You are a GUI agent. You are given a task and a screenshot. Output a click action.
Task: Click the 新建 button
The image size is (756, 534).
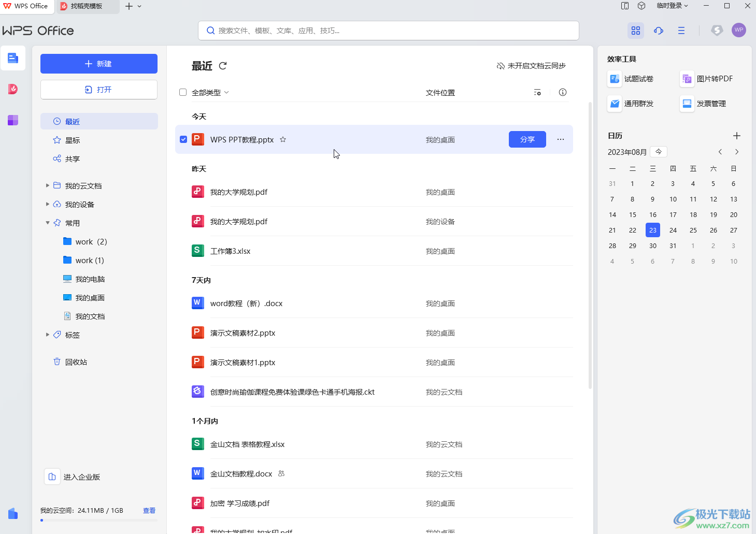coord(99,64)
